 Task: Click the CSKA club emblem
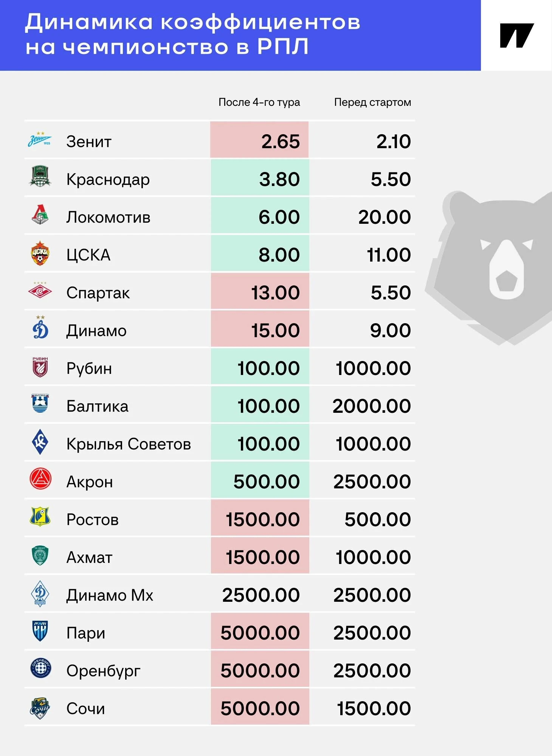click(x=40, y=253)
